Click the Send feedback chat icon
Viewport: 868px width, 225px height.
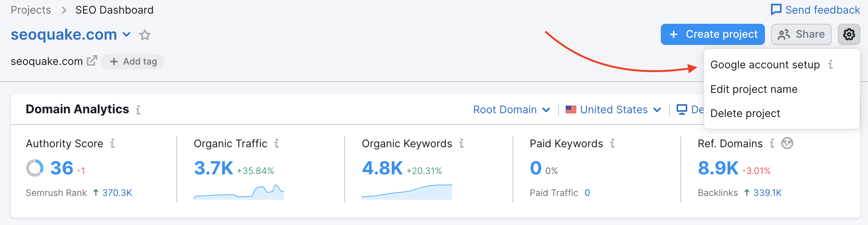[776, 9]
